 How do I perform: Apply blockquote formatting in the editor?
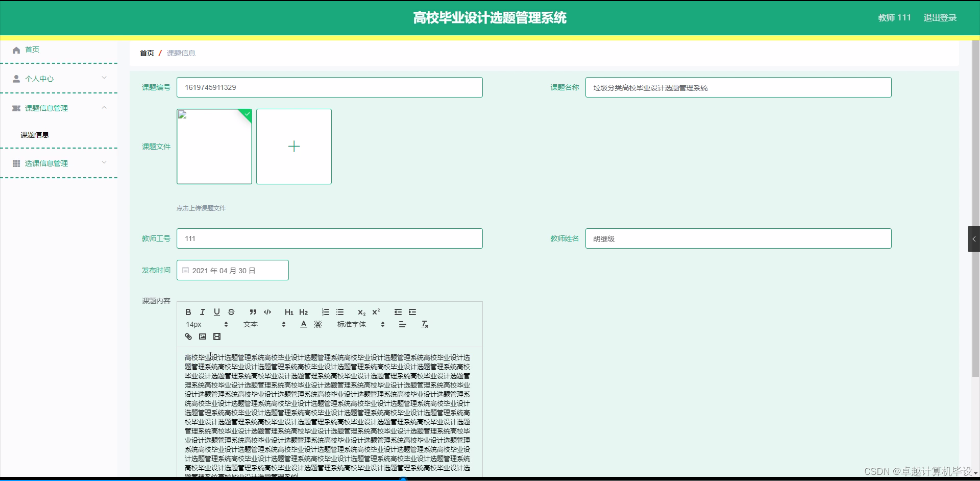253,312
